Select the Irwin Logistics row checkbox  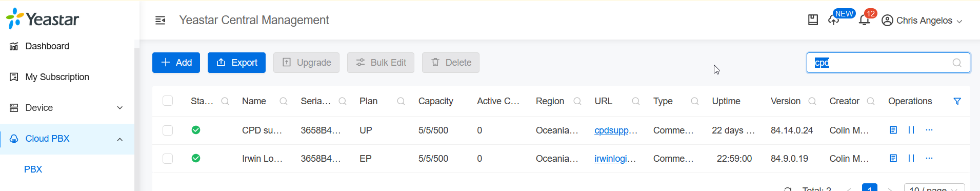point(168,159)
